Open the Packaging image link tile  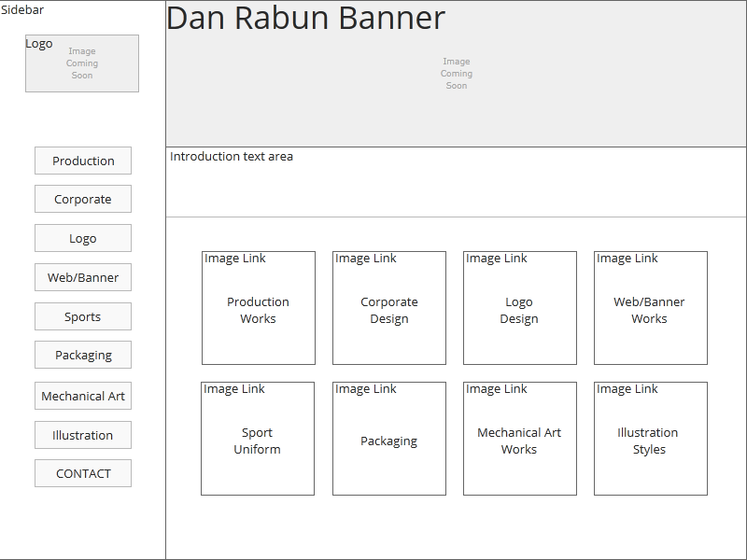pos(389,439)
